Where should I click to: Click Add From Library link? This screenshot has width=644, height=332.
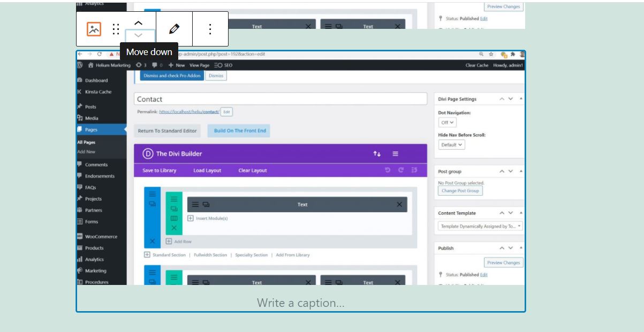293,255
